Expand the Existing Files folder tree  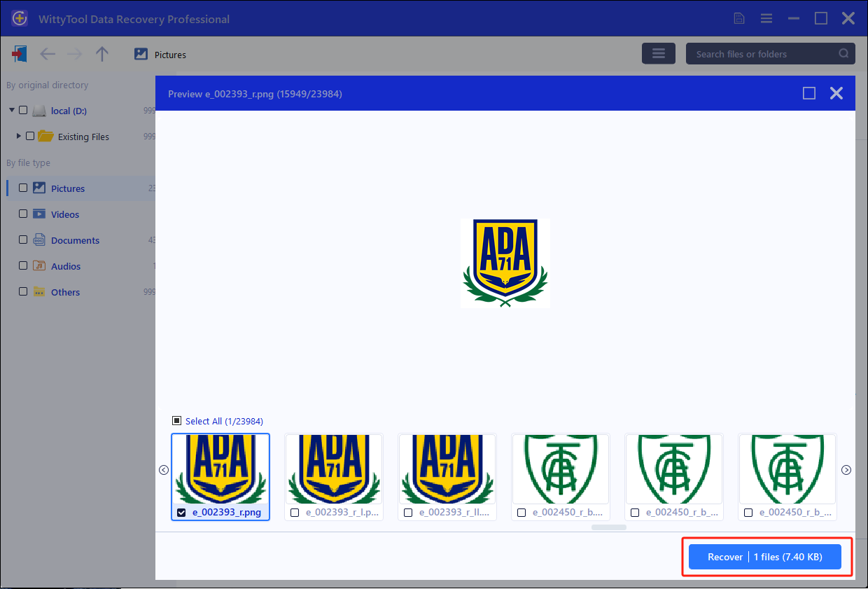[19, 136]
